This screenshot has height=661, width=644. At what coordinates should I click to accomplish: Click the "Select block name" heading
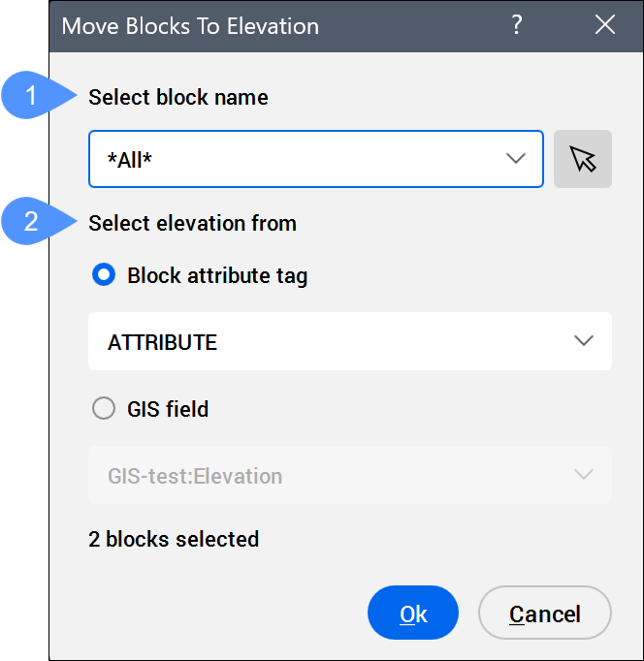178,97
